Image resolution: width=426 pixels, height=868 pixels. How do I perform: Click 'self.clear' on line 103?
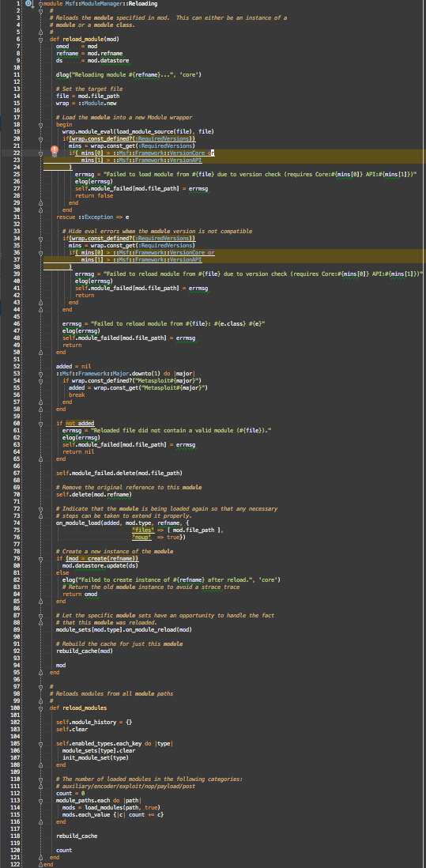tap(72, 730)
